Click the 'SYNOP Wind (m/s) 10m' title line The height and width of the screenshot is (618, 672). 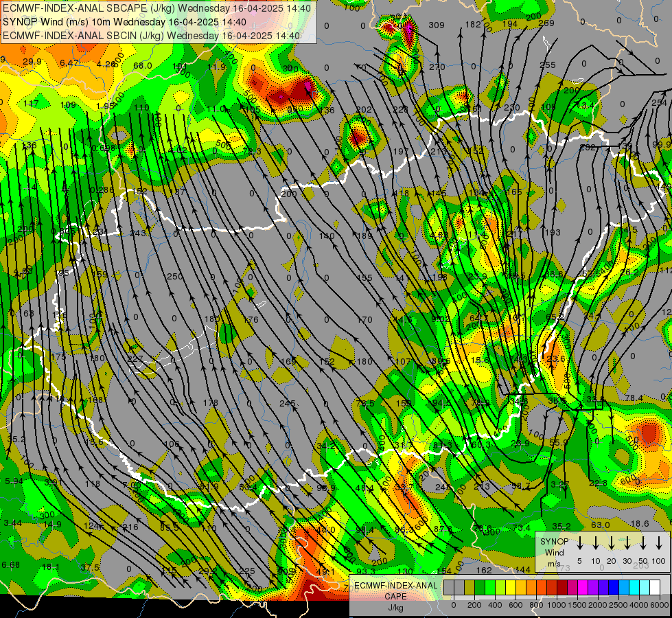click(124, 22)
